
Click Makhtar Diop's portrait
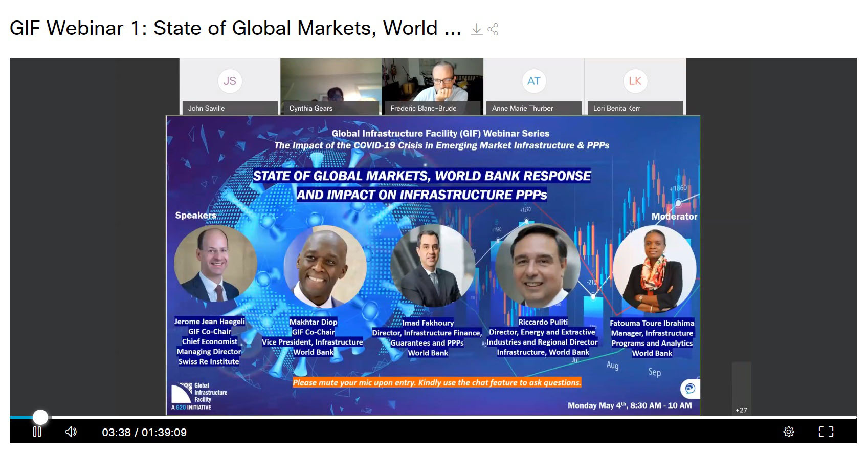(x=325, y=266)
